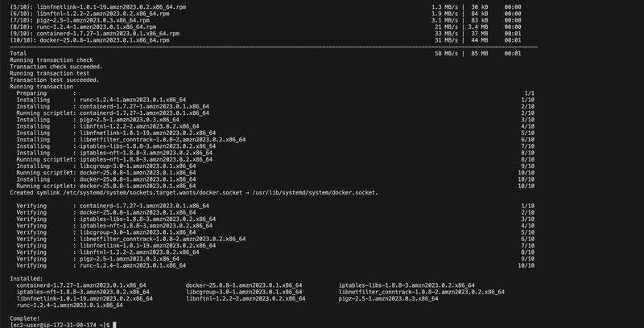
Task: Click libnftnl-1.2.2-2 in the Installed list
Action: 246,298
